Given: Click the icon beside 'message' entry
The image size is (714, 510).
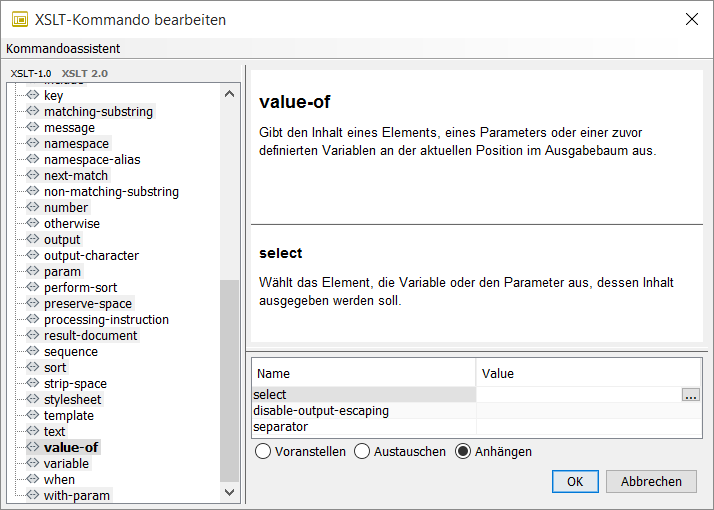Looking at the screenshot, I should coord(32,127).
